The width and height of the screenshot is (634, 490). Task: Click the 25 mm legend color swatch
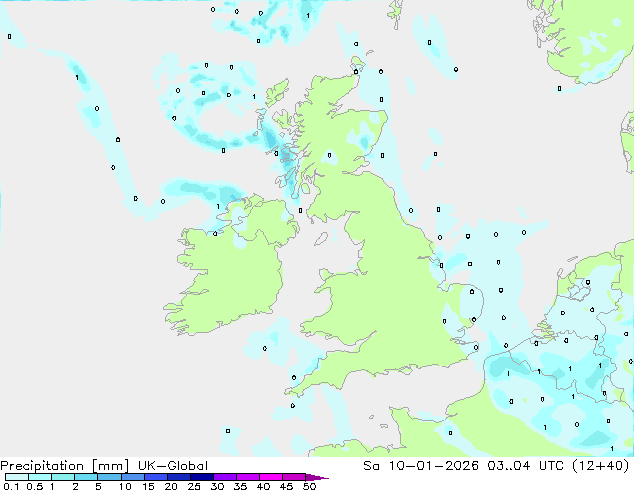tap(201, 477)
